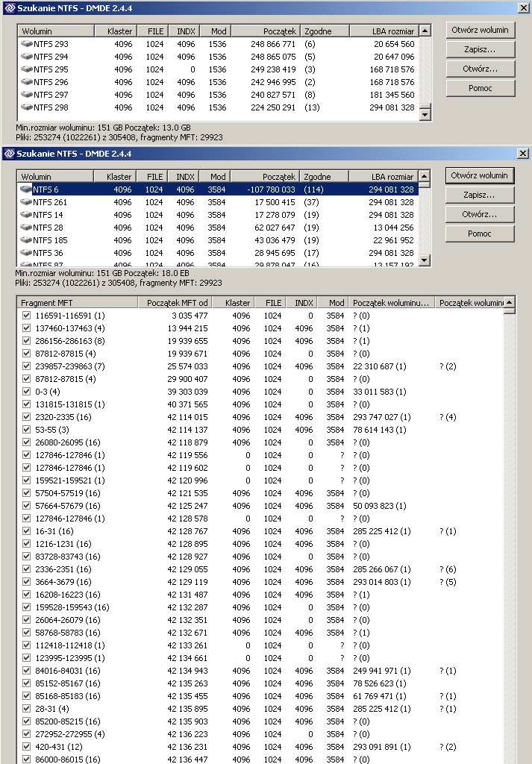Uncheck MFT fragment 53-55 (3)
The image size is (532, 764).
click(x=26, y=429)
